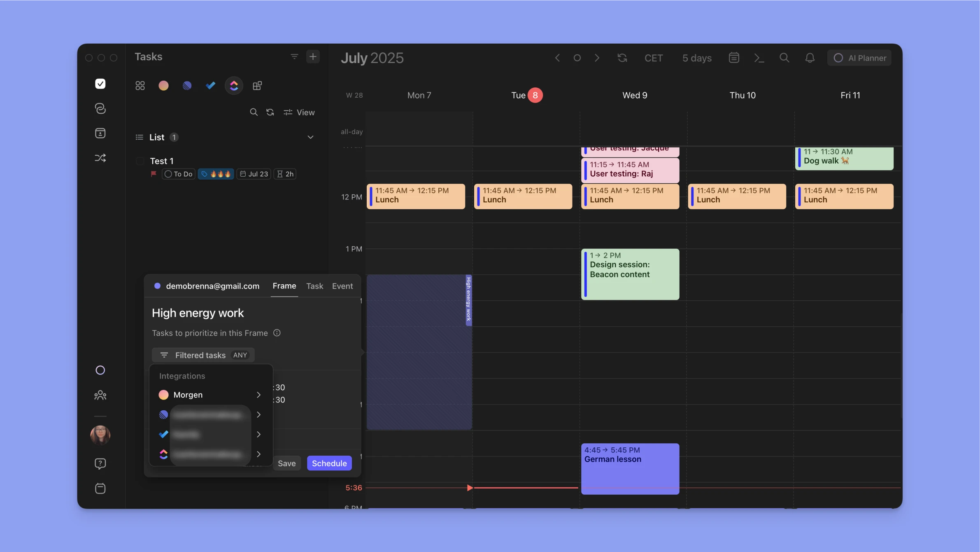Screen dimensions: 980x552
Task: Open the notifications bell icon
Action: point(810,58)
